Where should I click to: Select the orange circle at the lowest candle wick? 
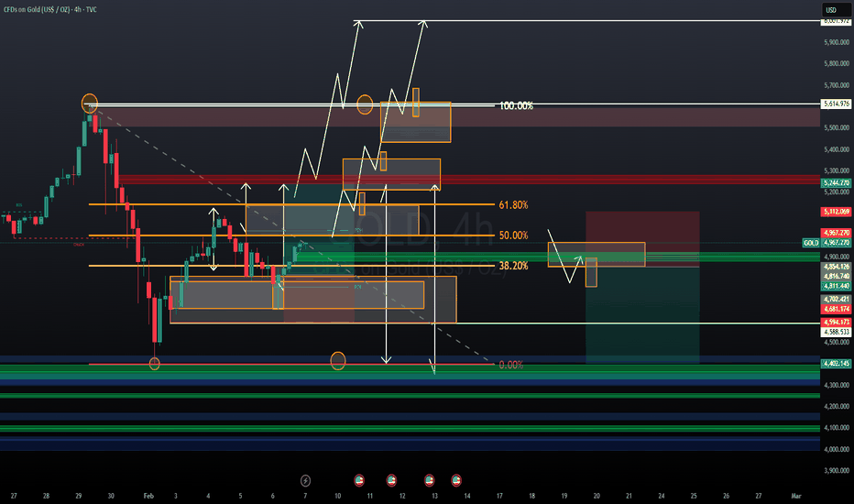pyautogui.click(x=154, y=364)
